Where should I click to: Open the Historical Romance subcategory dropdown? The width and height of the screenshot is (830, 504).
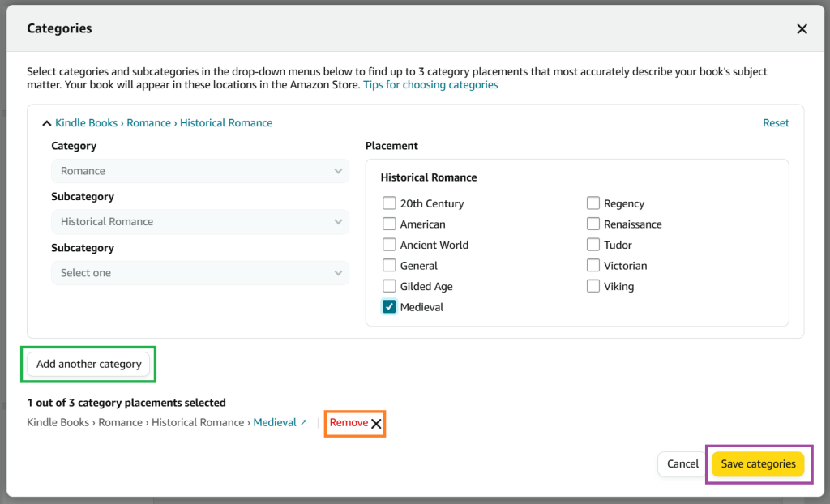(x=199, y=221)
